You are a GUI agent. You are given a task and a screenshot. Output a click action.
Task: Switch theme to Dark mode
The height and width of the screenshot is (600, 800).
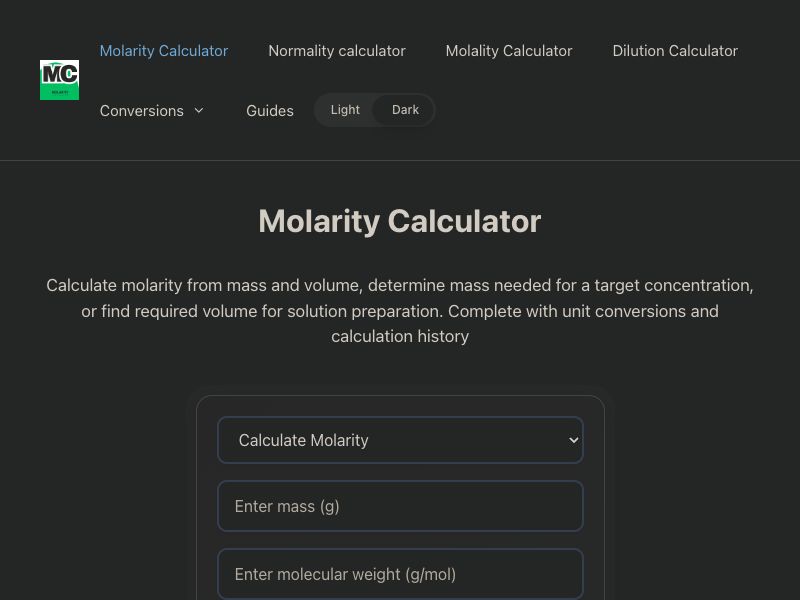click(x=405, y=110)
